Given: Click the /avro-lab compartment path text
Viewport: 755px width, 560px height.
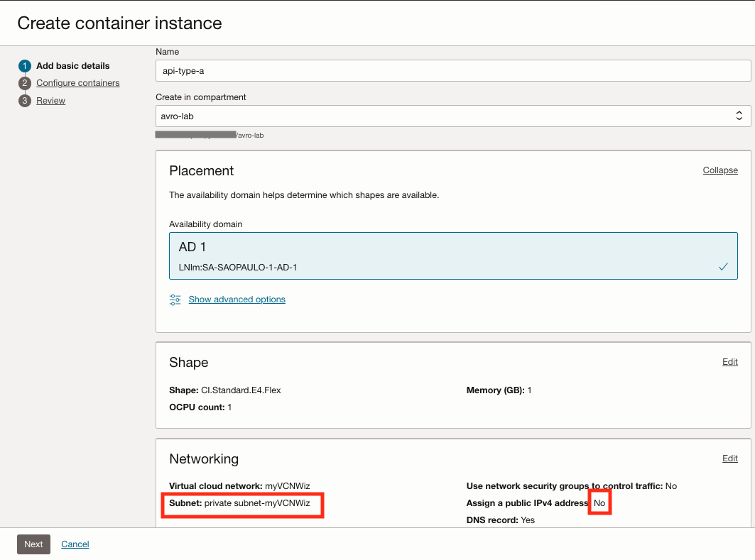Looking at the screenshot, I should click(250, 135).
